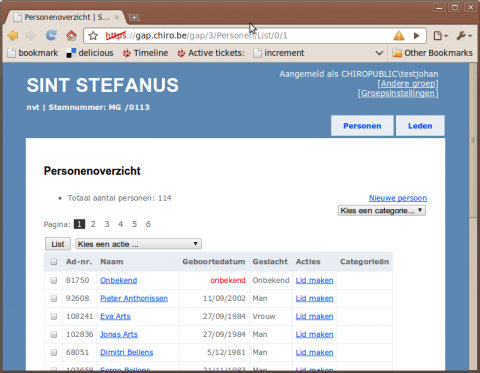The image size is (480, 373).
Task: Minimize the browser window
Action: point(439,7)
